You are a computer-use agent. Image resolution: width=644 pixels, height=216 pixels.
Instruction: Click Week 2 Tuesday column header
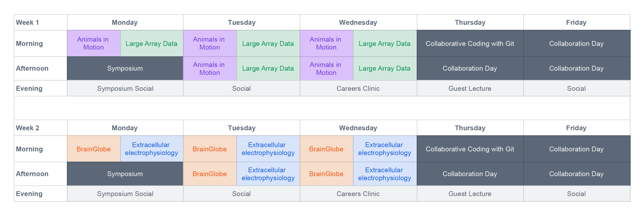pyautogui.click(x=241, y=128)
